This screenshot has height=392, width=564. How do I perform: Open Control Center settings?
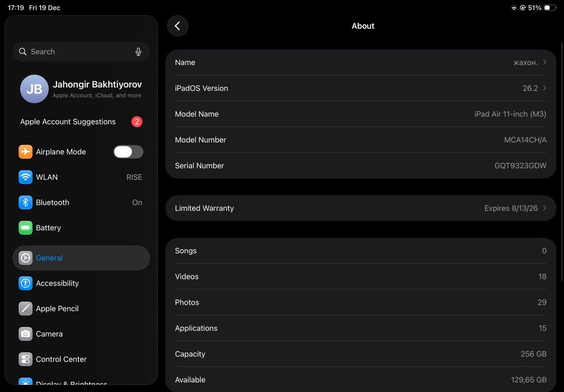point(81,359)
